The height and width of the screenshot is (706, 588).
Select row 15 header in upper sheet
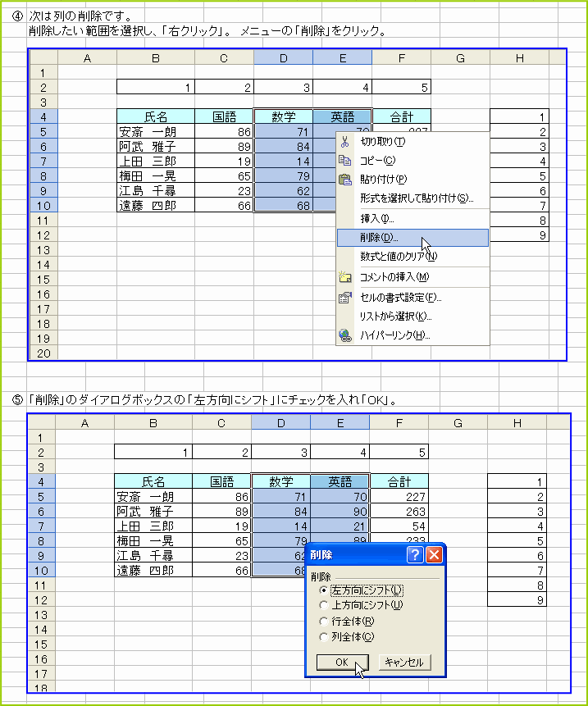[x=43, y=280]
